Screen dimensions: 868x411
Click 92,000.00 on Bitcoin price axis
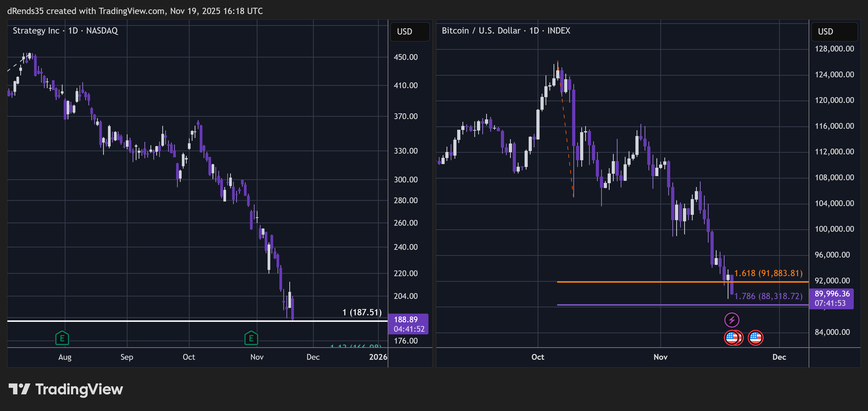tap(832, 281)
